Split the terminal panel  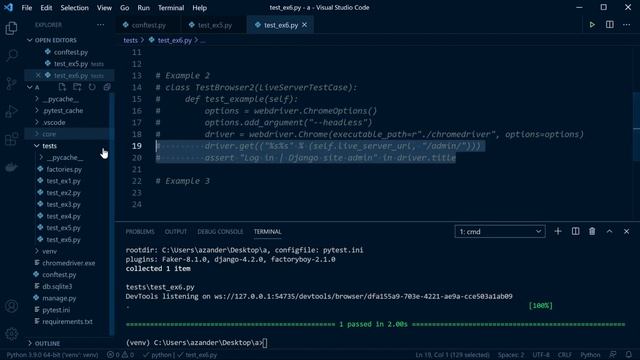click(575, 231)
